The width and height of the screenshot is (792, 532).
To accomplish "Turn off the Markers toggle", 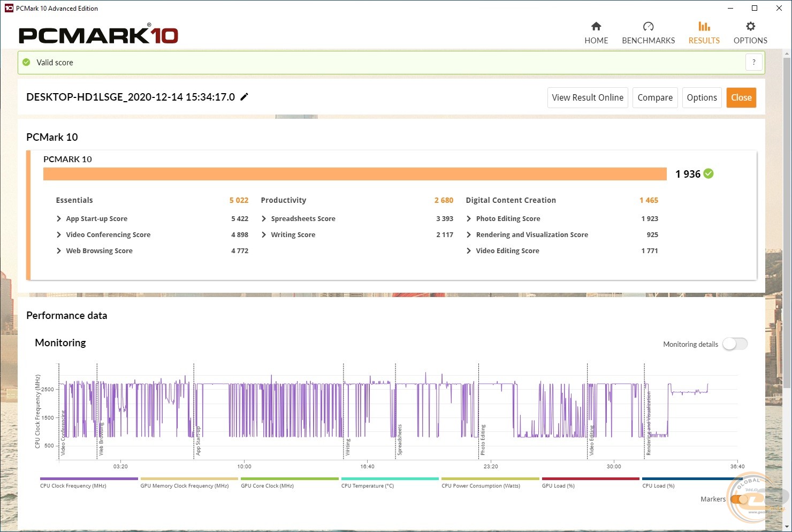I will click(738, 499).
